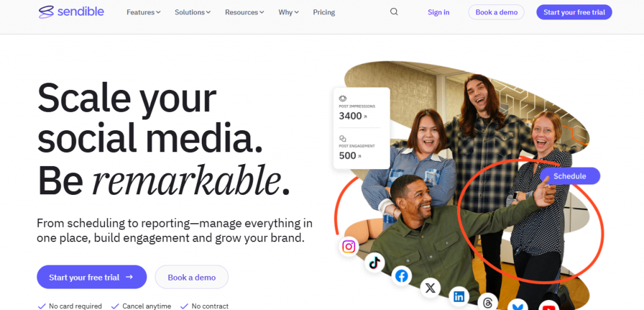Screen dimensions: 644x310
Task: Click the Threads icon
Action: [487, 303]
